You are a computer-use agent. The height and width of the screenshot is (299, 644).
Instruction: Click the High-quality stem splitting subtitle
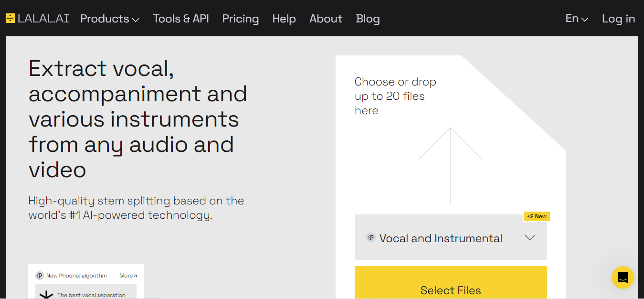[x=136, y=208]
